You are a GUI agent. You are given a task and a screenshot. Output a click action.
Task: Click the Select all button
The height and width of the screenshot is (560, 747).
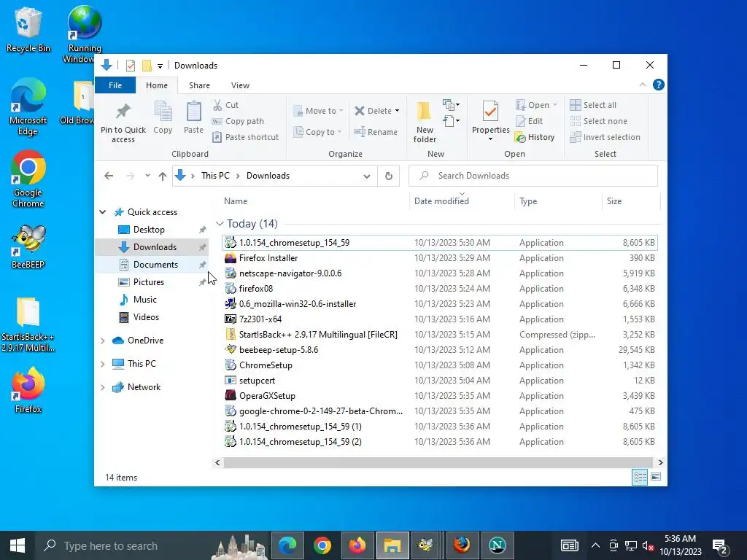pyautogui.click(x=593, y=105)
